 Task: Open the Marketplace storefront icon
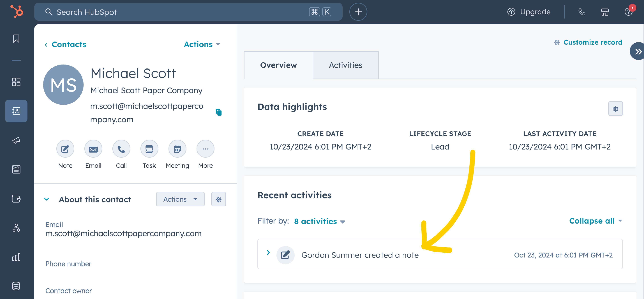(x=605, y=12)
